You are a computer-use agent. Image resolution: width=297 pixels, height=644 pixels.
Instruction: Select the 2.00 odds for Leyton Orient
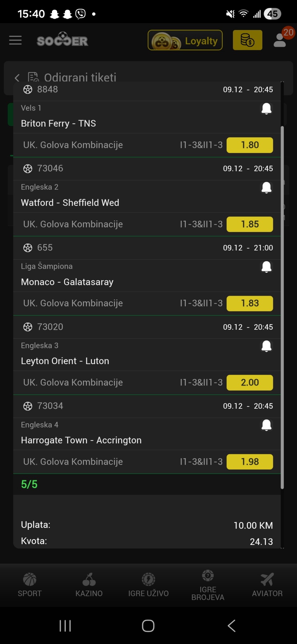(250, 382)
